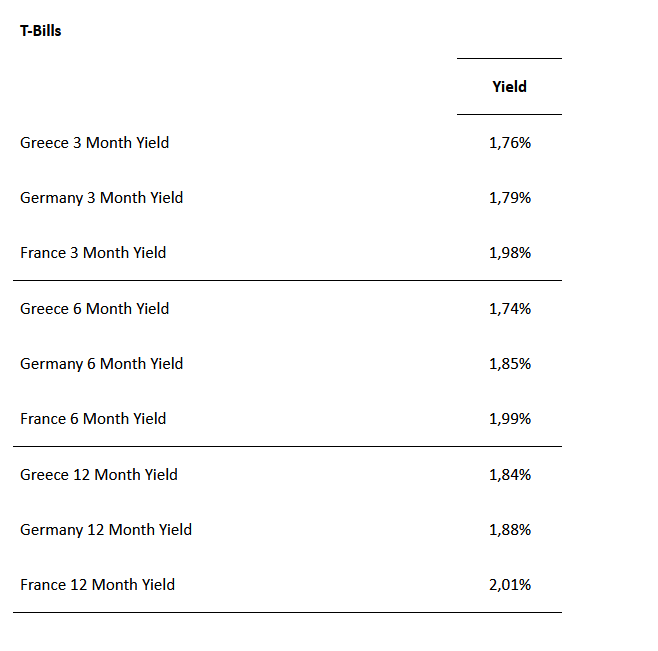Click the Yield column header
The height and width of the screenshot is (651, 658).
[509, 87]
